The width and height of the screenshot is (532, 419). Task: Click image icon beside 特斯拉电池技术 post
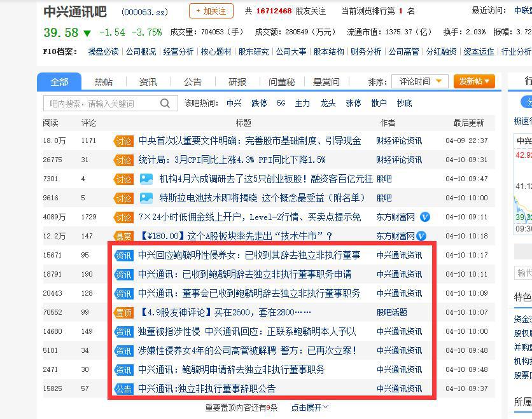pos(146,198)
